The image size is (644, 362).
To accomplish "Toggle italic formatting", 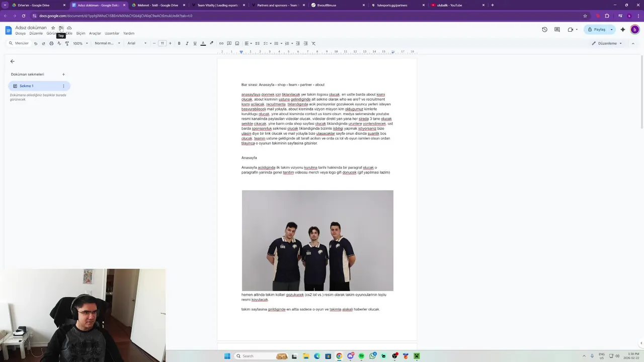I will 187,43.
